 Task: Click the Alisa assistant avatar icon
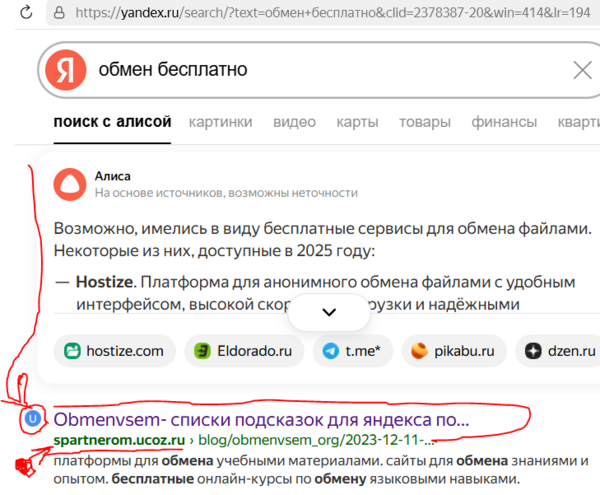pyautogui.click(x=71, y=183)
